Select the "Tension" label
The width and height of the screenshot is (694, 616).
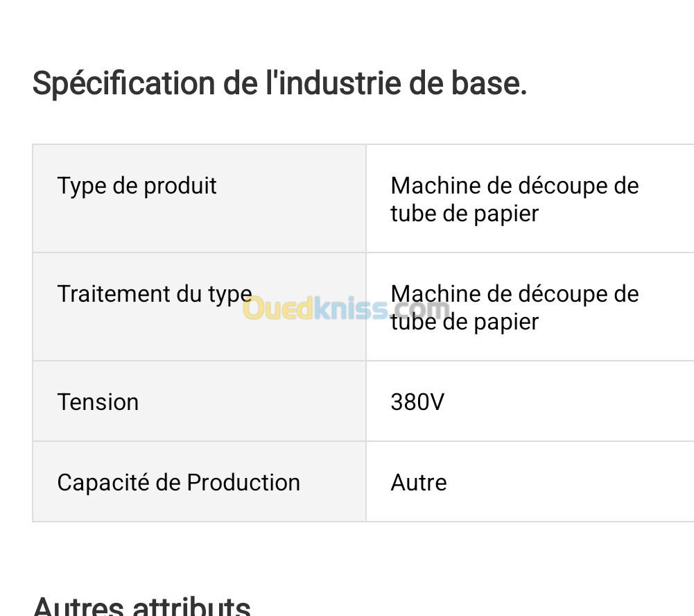[x=98, y=402]
